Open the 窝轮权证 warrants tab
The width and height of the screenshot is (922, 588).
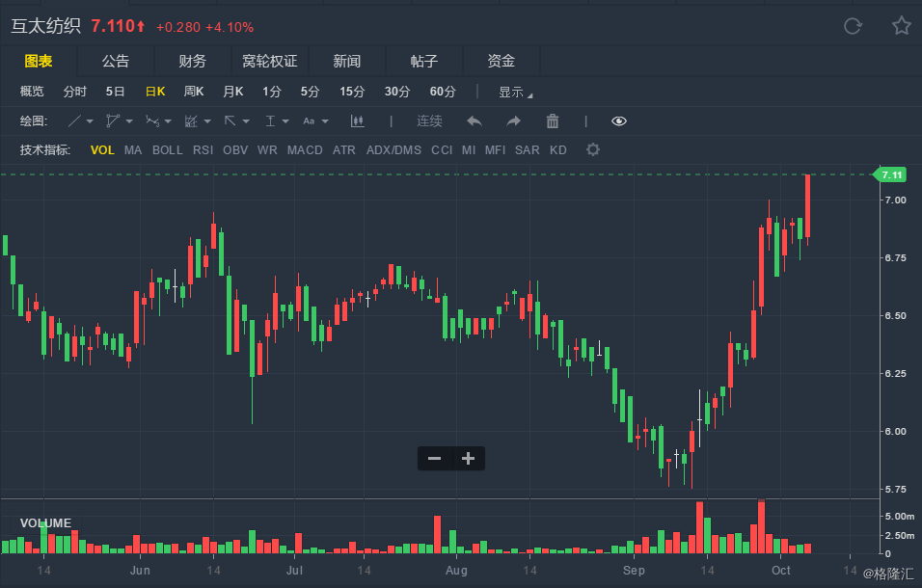(269, 61)
